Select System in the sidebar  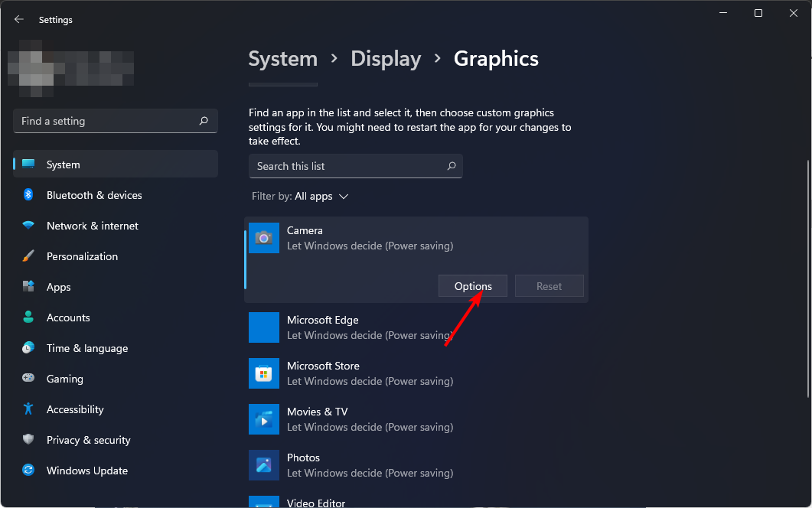pyautogui.click(x=116, y=164)
